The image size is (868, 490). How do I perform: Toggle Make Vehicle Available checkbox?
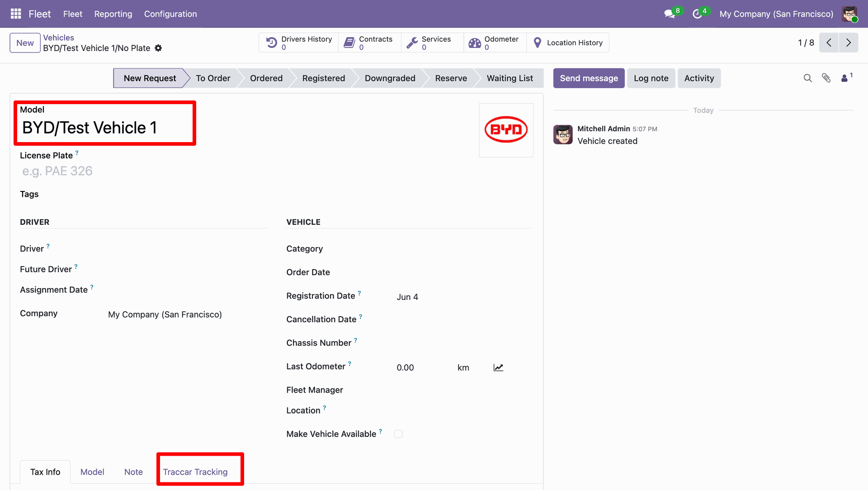click(398, 434)
